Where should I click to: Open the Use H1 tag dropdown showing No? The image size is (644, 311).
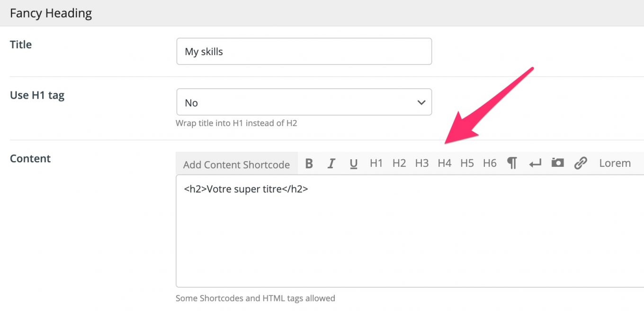[x=304, y=102]
